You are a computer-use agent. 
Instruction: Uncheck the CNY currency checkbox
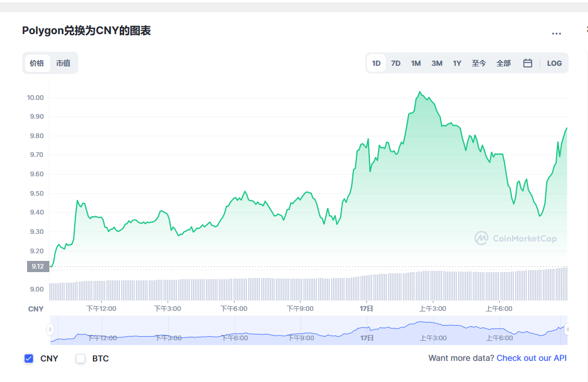point(29,358)
